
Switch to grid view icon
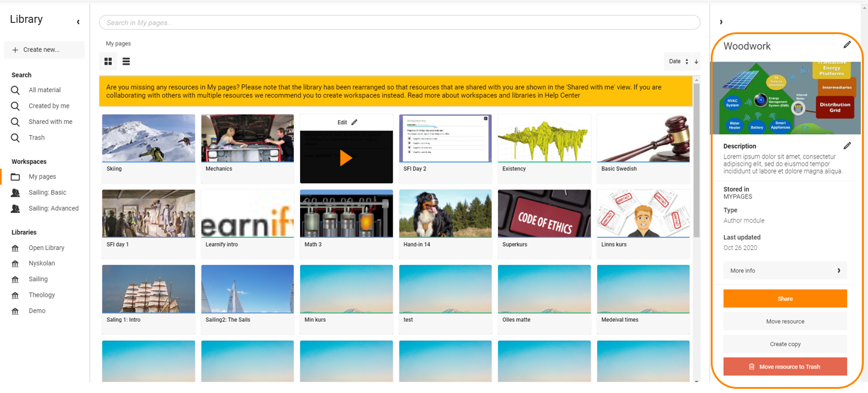108,62
